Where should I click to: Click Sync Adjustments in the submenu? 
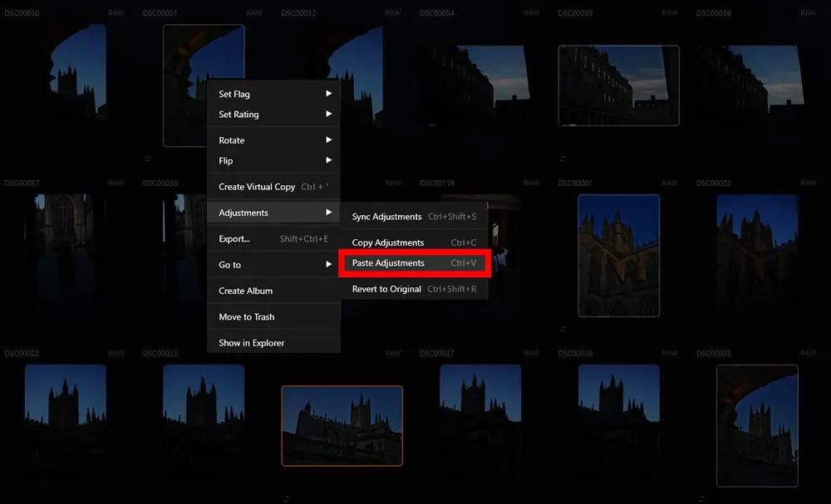click(x=414, y=217)
